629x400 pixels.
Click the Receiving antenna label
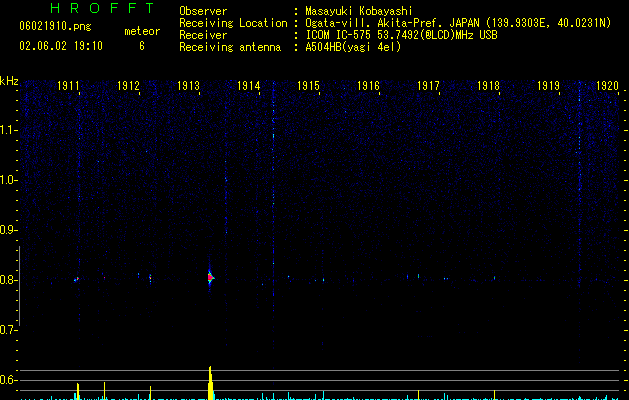[230, 47]
